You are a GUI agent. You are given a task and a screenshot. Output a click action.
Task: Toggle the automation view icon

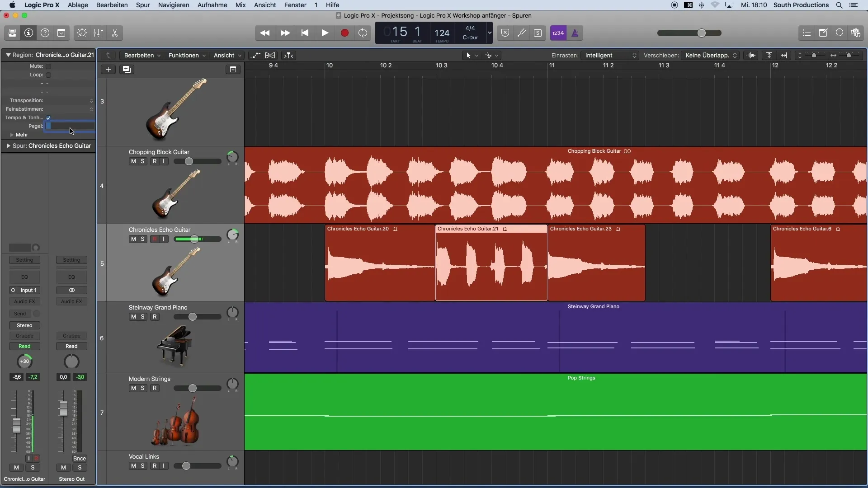255,55
